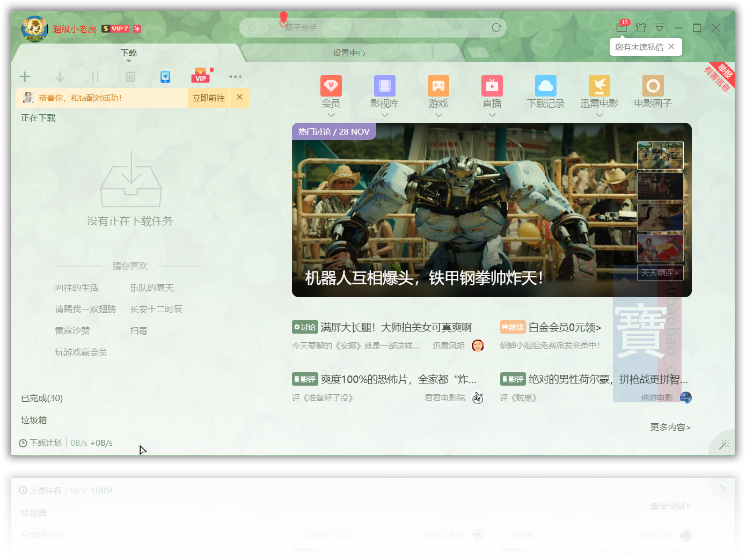The height and width of the screenshot is (560, 746).
Task: Click the 电影圈子 circle icon
Action: click(653, 86)
